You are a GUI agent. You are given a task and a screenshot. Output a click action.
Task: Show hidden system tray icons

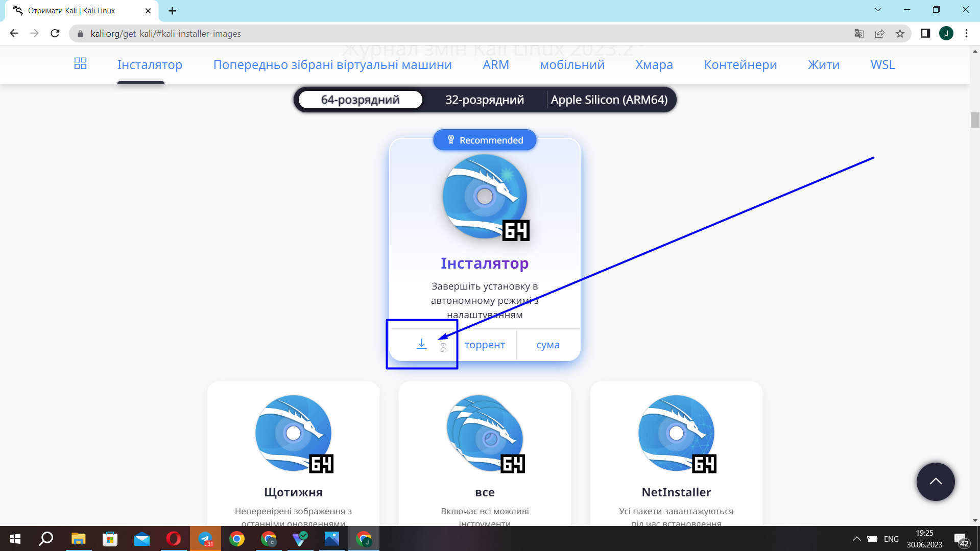(857, 539)
